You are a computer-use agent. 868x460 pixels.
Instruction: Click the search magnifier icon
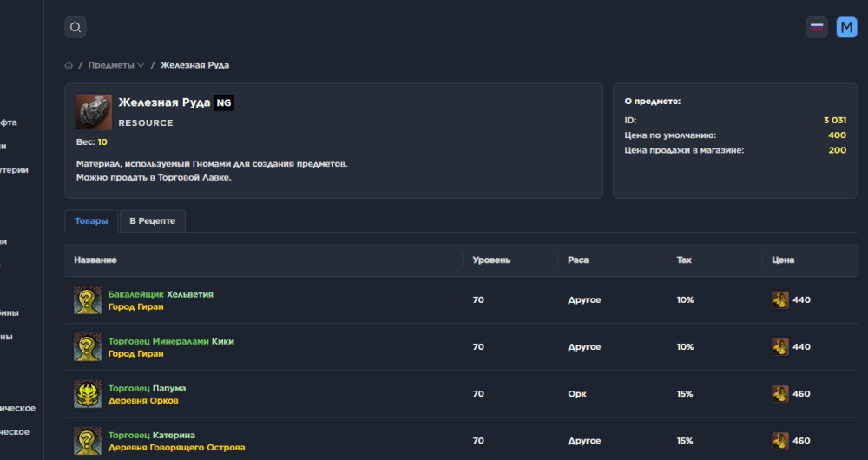[76, 28]
